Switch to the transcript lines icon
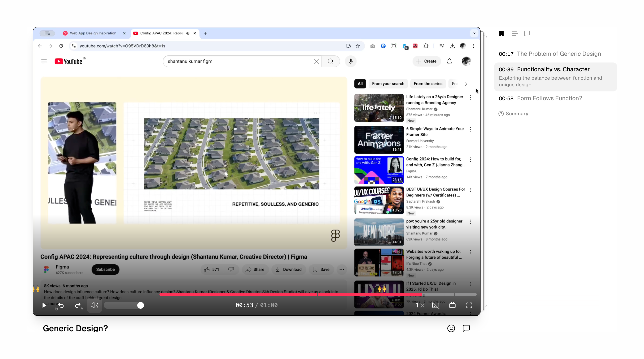 514,34
